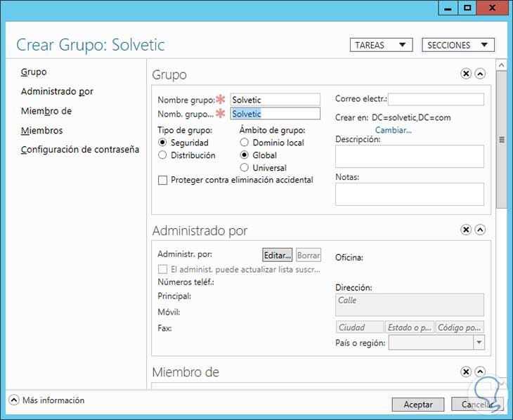Click the Borrar button
Screen dimensions: 513x420
click(309, 255)
